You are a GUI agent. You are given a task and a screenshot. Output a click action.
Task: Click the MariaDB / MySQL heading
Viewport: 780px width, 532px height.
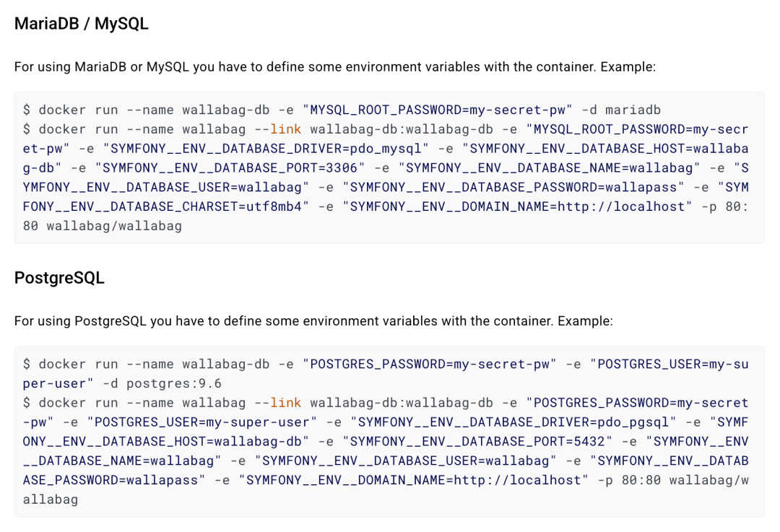[81, 24]
